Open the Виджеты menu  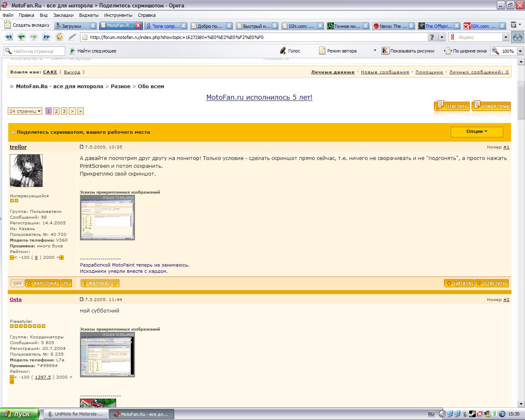point(89,15)
